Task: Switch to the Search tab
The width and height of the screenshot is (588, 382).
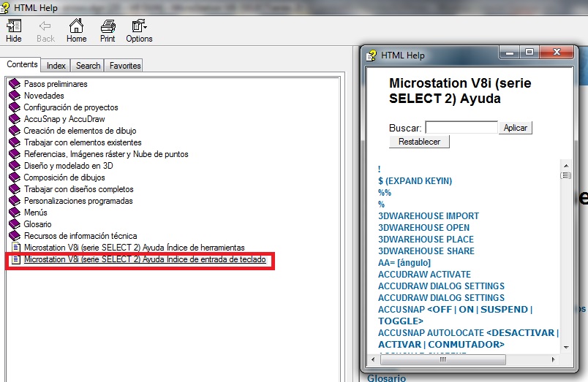Action: [88, 66]
